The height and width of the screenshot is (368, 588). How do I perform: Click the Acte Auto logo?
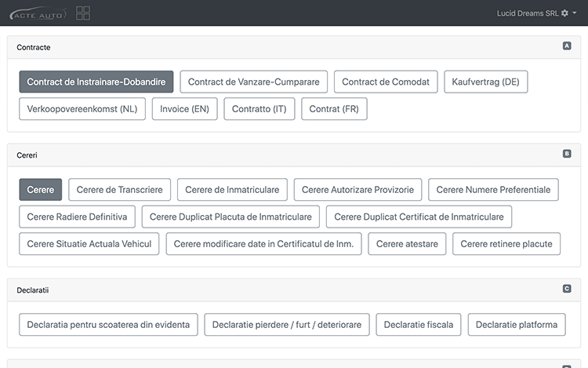(38, 13)
